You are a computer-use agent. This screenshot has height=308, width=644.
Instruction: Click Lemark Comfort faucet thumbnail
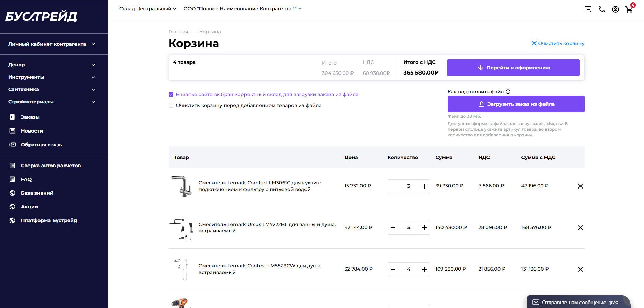coord(181,186)
